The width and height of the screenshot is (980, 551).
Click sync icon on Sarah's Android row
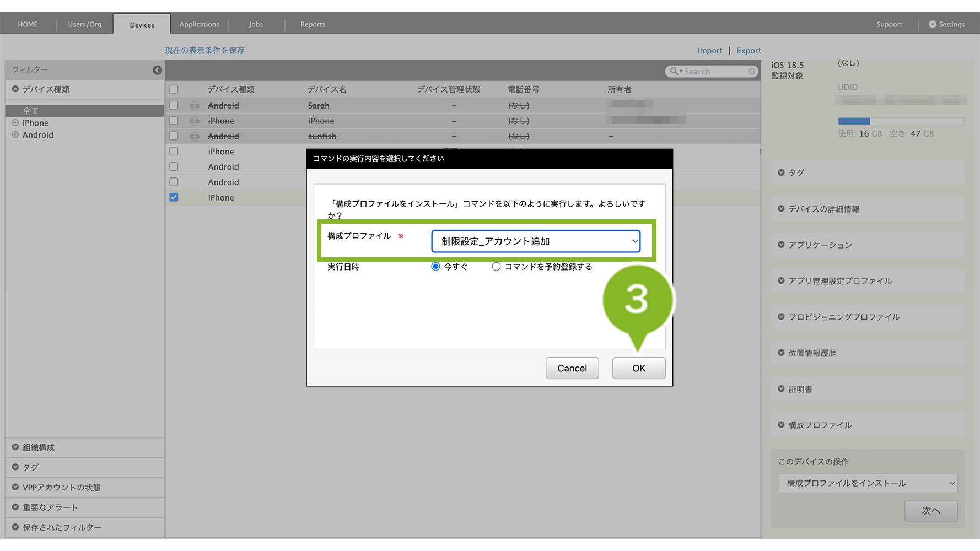(x=194, y=105)
